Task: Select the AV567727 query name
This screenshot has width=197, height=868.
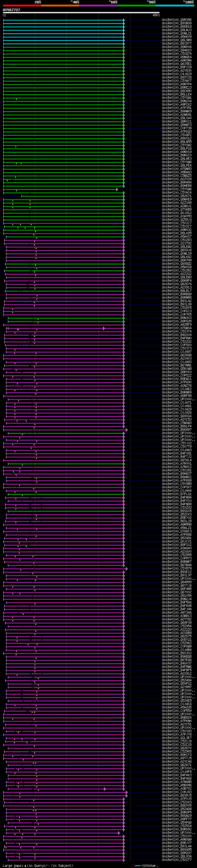Action: (11, 10)
